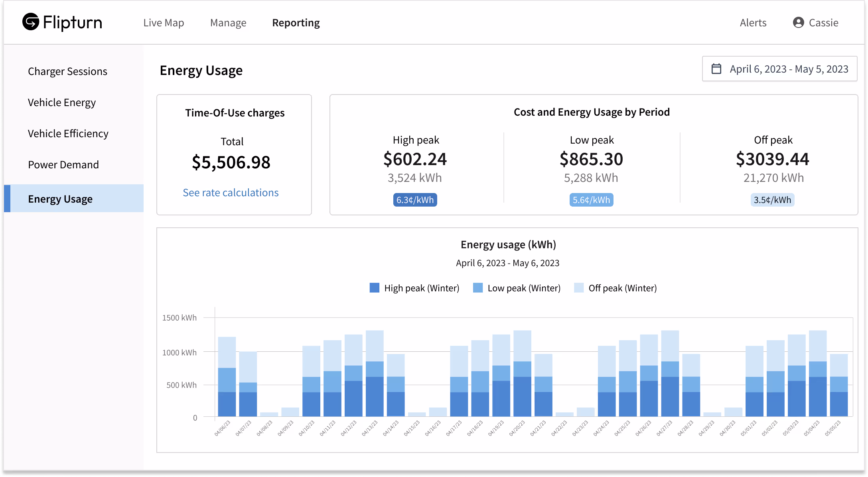Select Vehicle Efficiency in sidebar

click(68, 134)
